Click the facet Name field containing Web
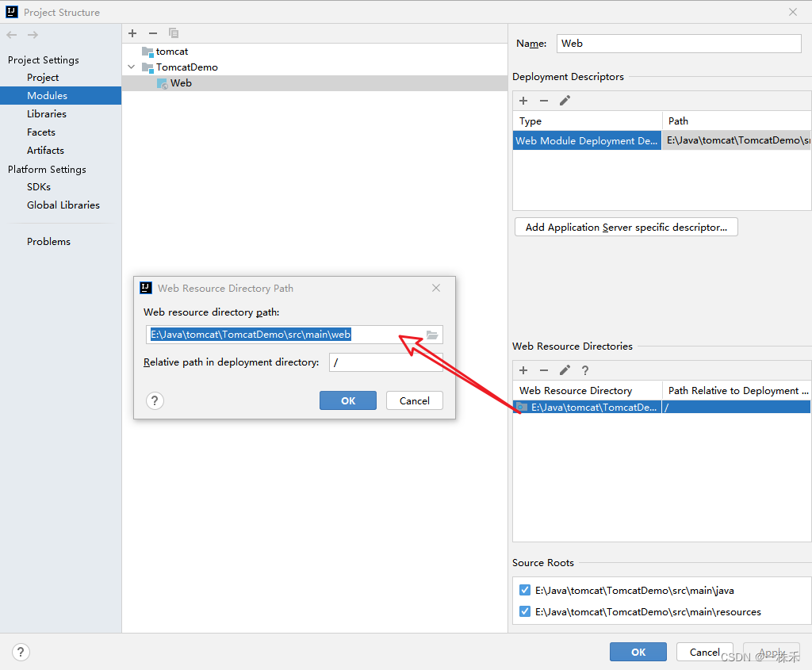Viewport: 812px width, 670px height. point(679,44)
